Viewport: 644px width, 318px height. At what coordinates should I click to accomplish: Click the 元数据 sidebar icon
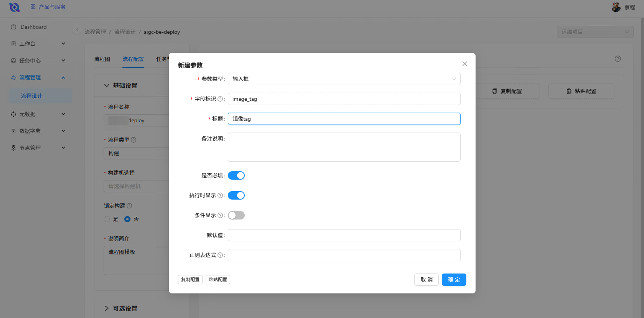pos(13,114)
